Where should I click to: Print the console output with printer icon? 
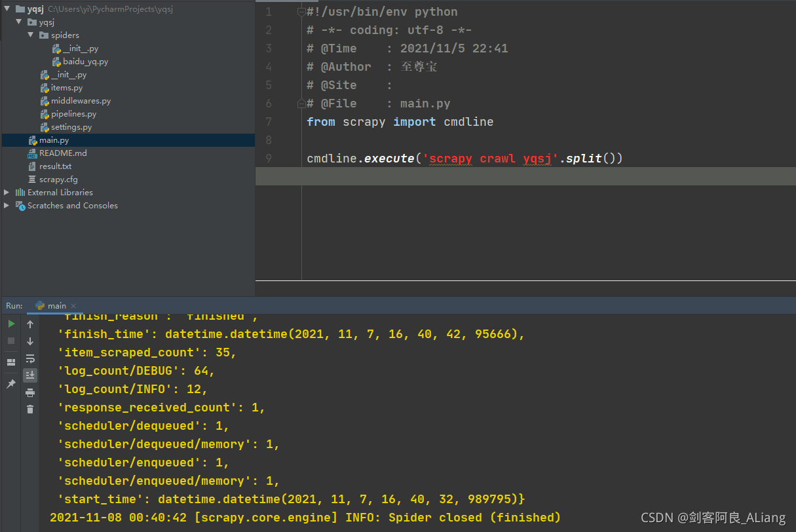click(x=30, y=392)
